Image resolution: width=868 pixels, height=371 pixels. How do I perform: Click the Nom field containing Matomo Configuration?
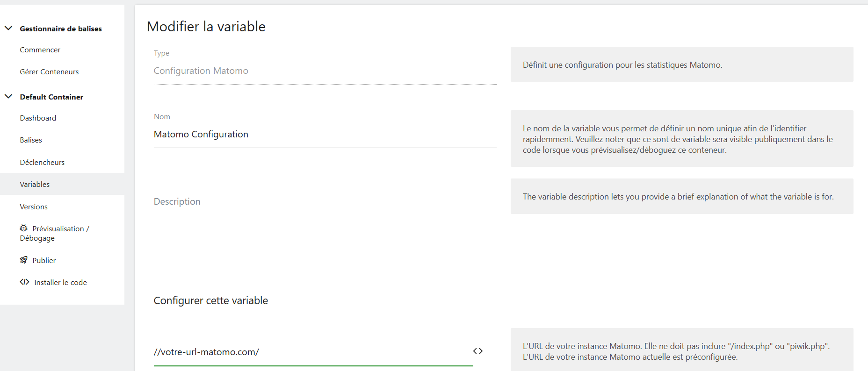[x=325, y=135]
